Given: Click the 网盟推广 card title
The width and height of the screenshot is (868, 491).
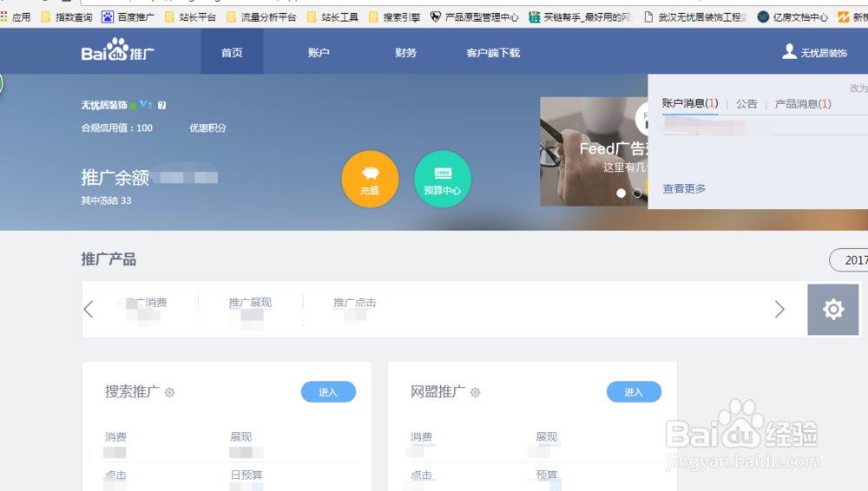Looking at the screenshot, I should 437,392.
